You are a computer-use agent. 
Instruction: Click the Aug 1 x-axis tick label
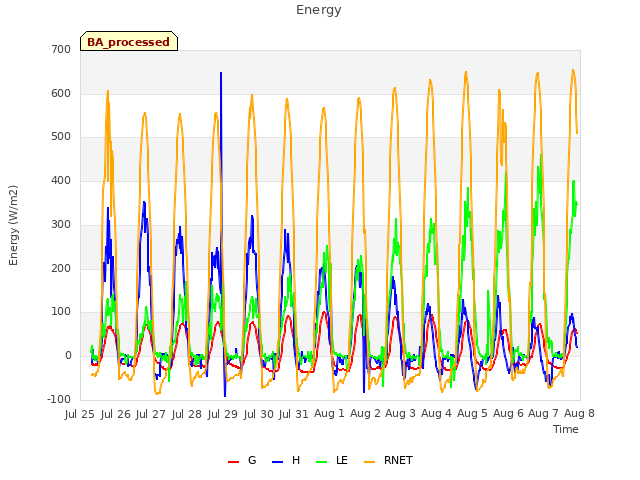[329, 413]
